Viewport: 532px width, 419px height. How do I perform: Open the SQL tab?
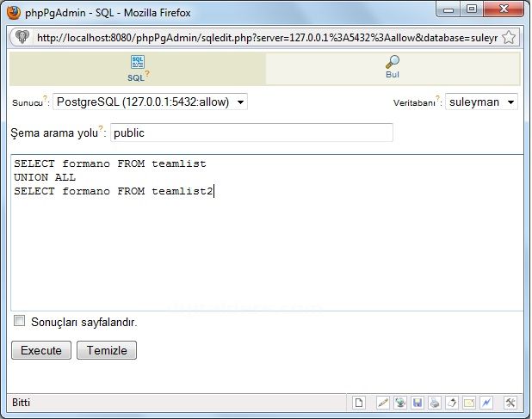pyautogui.click(x=138, y=69)
